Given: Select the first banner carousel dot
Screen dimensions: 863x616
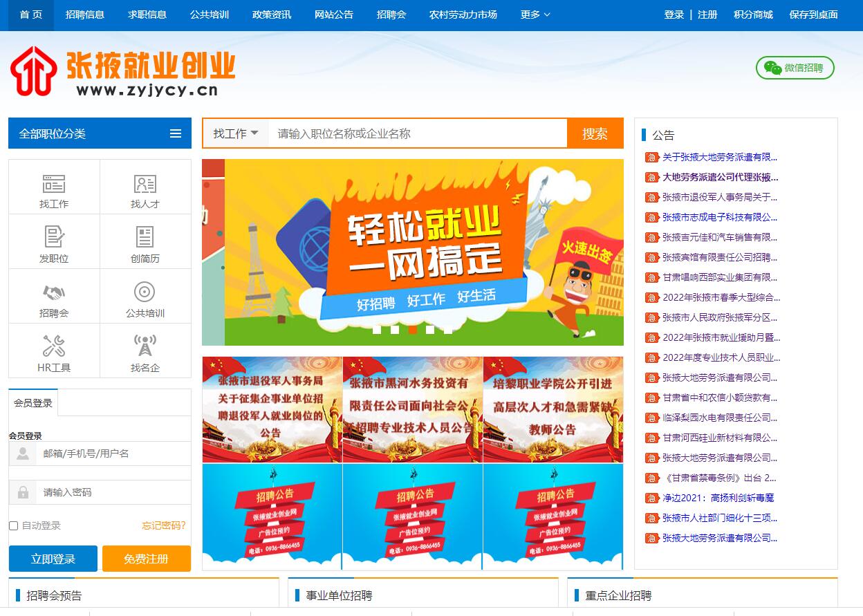Looking at the screenshot, I should (377, 330).
